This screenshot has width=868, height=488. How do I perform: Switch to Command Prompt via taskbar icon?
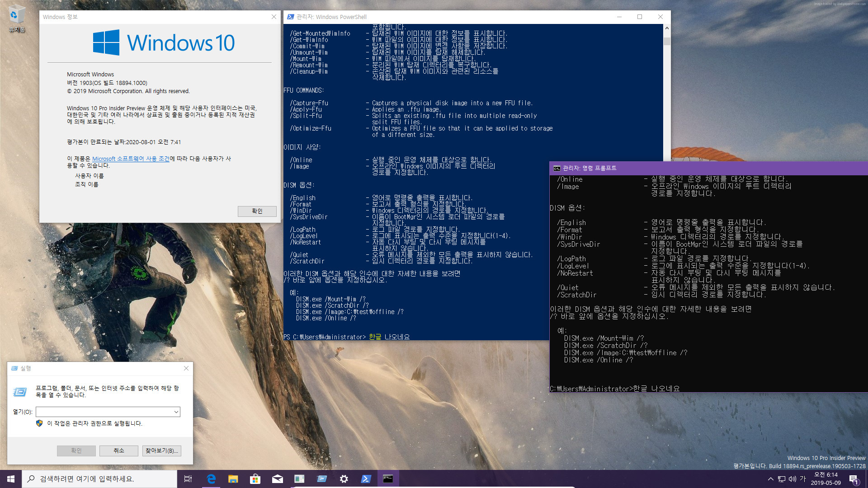tap(388, 479)
